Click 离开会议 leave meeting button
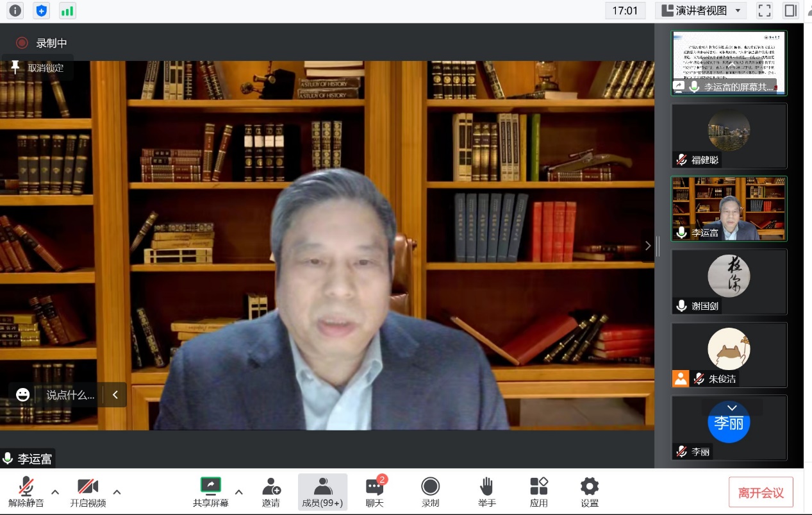Viewport: 812px width, 515px height. pos(761,493)
